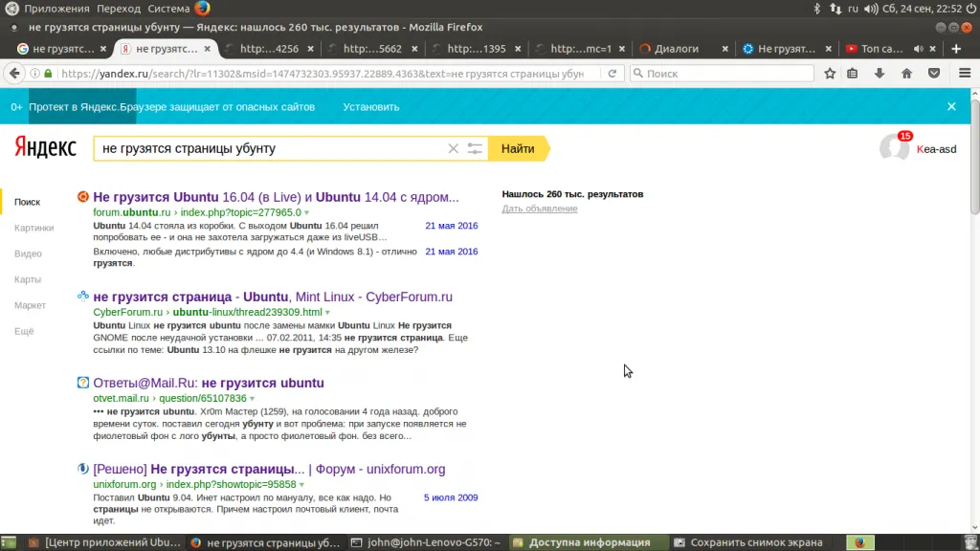Open the Приложения menu

pos(56,8)
